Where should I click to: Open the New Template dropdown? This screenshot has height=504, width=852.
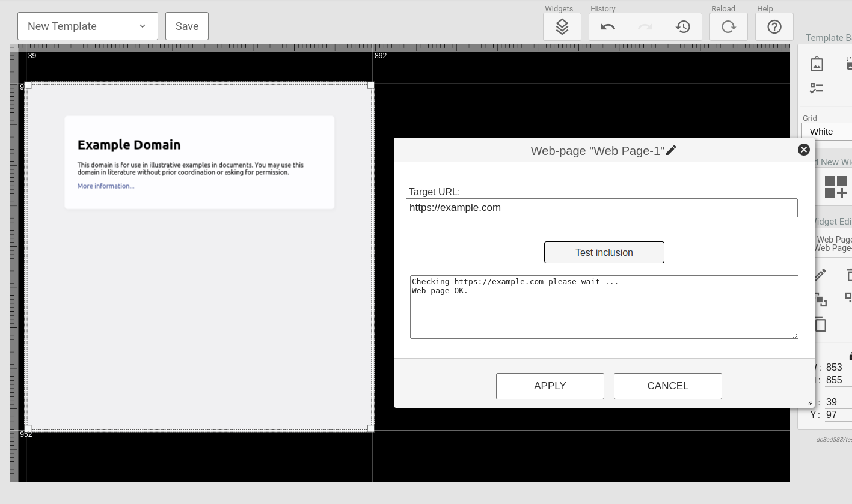pos(87,26)
